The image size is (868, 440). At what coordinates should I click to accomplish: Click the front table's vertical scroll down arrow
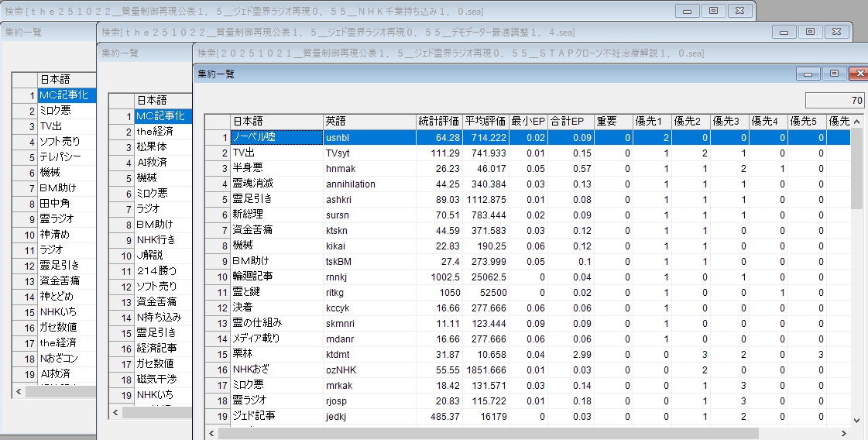pos(856,419)
